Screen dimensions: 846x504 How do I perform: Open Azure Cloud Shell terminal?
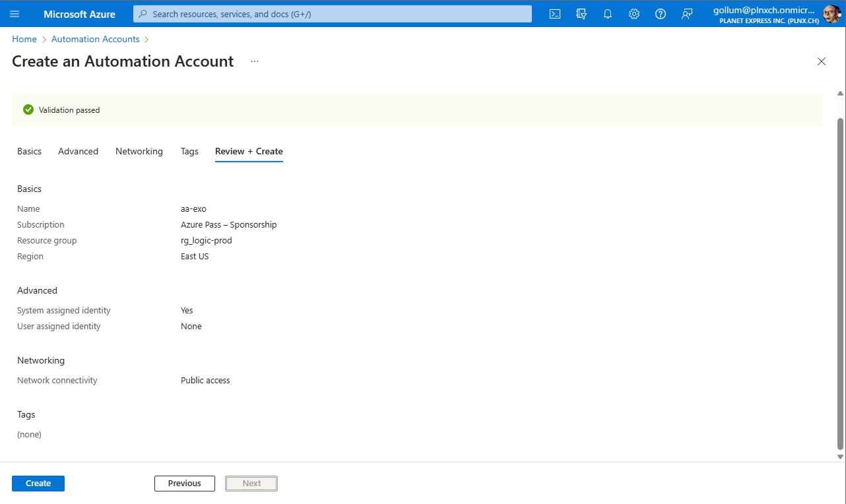(554, 13)
